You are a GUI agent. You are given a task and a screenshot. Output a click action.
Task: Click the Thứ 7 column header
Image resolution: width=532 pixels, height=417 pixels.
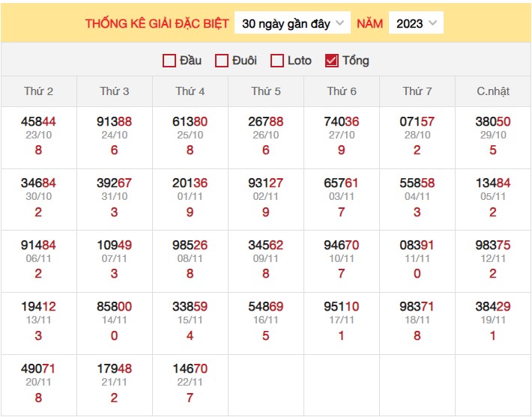[x=417, y=91]
